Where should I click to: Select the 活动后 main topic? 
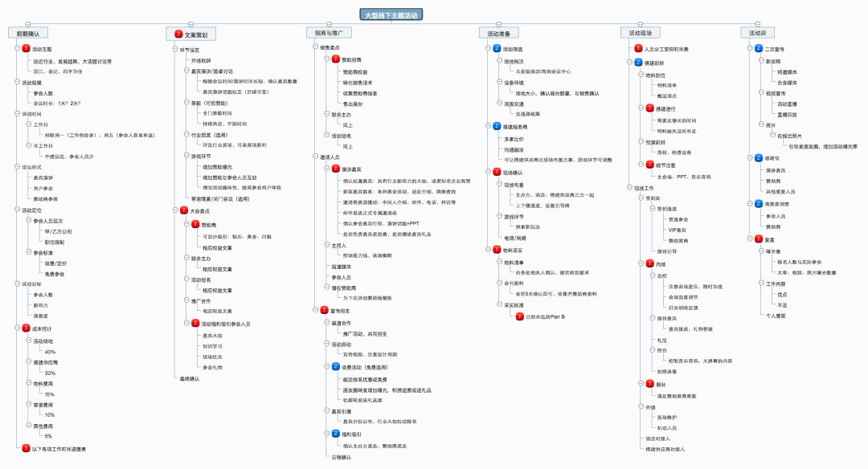point(758,33)
